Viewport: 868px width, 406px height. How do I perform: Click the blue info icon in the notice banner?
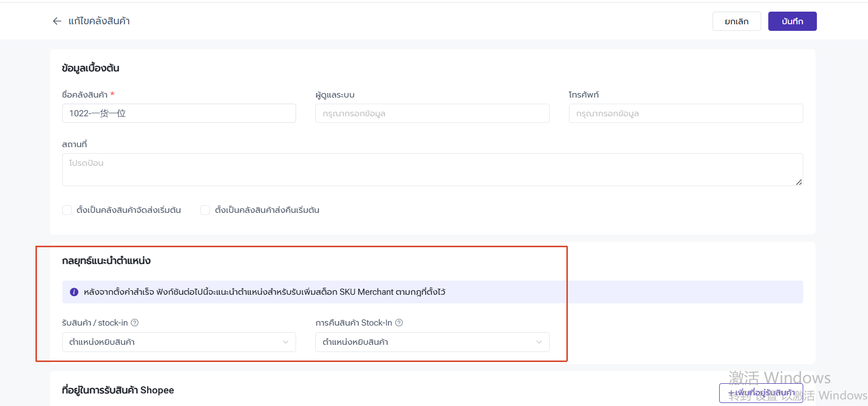pos(74,292)
